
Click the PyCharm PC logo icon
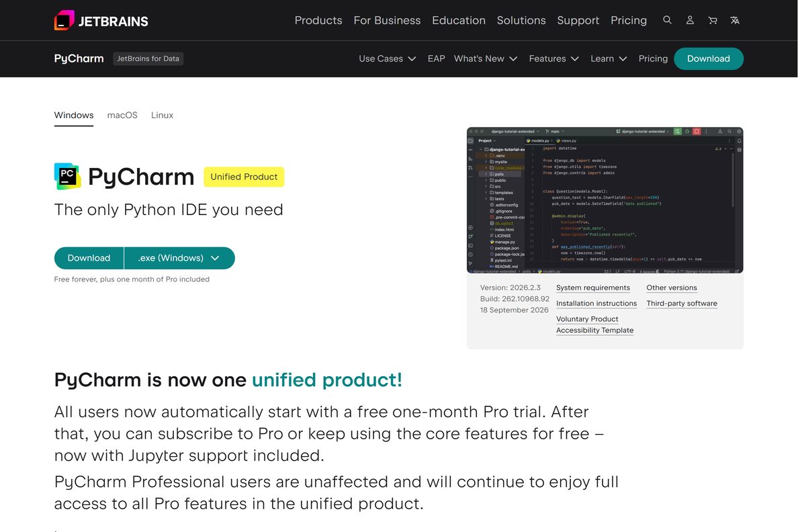tap(67, 176)
